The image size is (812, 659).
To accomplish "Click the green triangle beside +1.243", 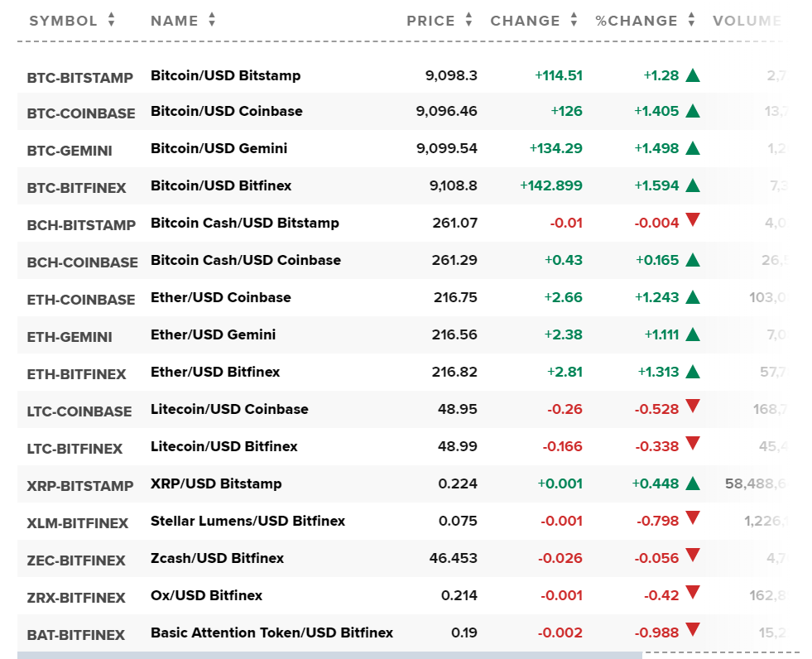I will (692, 297).
